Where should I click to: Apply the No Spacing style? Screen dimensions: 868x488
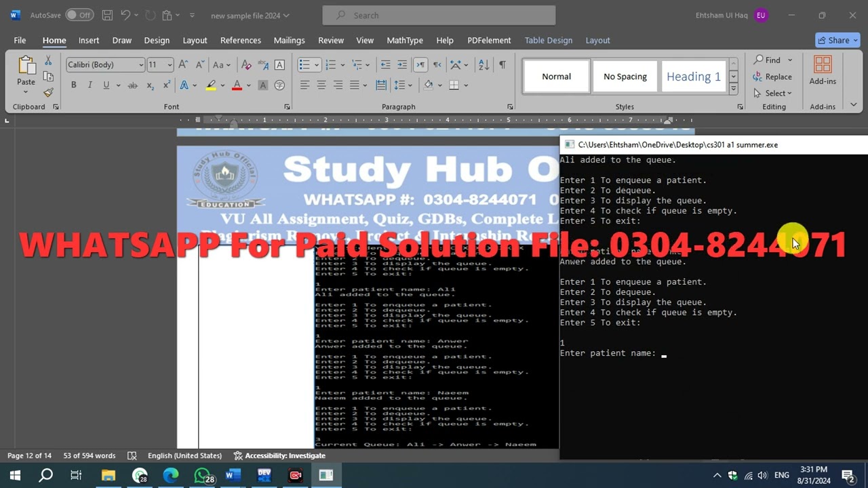625,77
